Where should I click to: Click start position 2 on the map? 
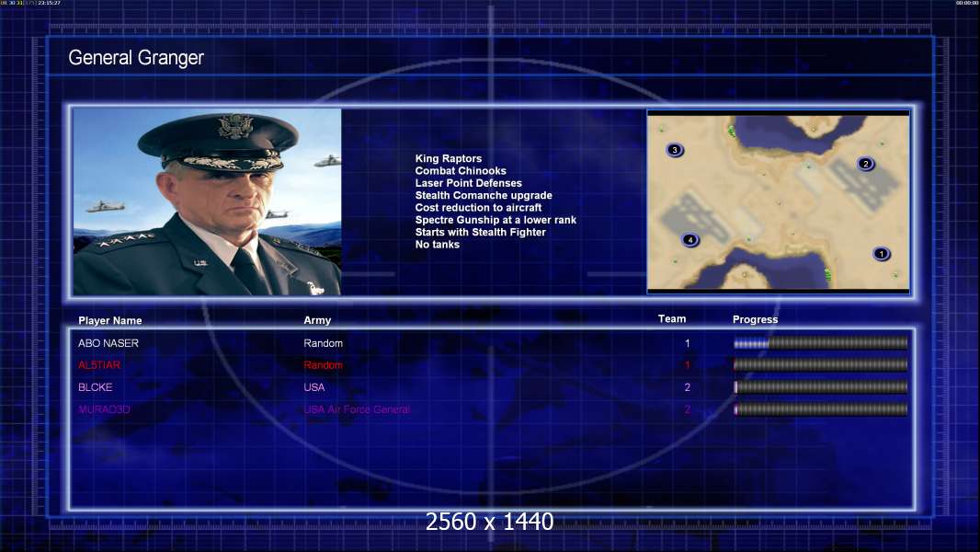(866, 164)
